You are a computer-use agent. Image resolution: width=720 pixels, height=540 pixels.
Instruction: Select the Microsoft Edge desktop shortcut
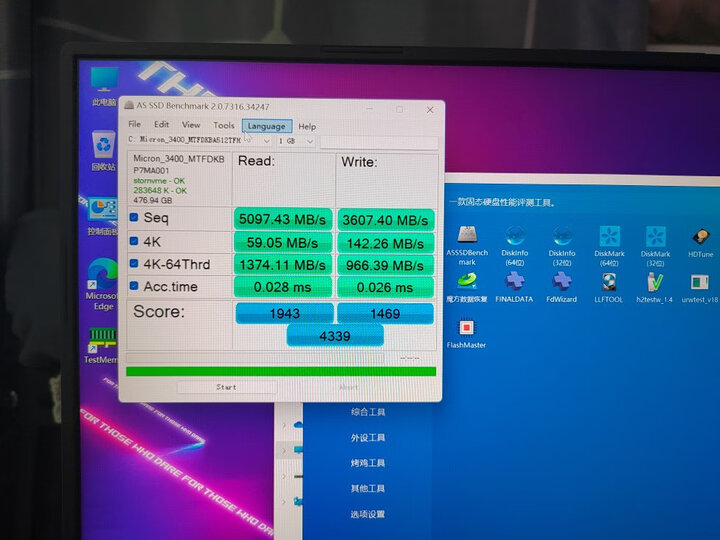point(102,284)
